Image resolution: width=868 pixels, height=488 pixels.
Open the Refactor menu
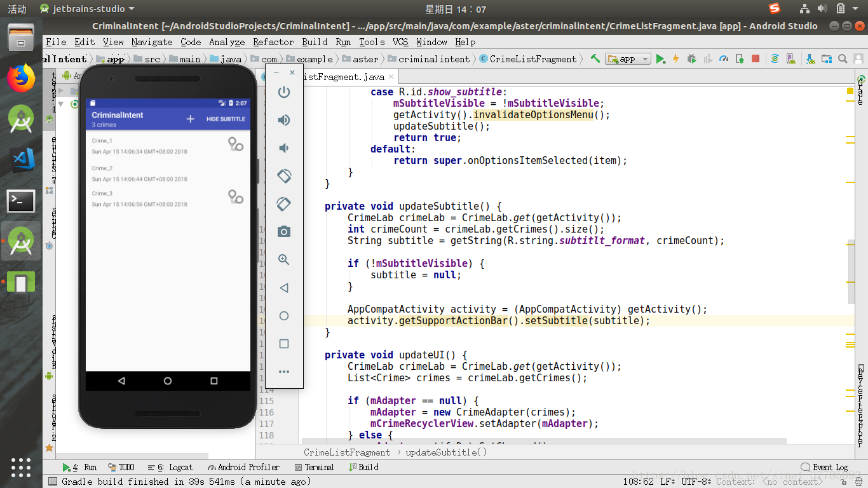273,42
